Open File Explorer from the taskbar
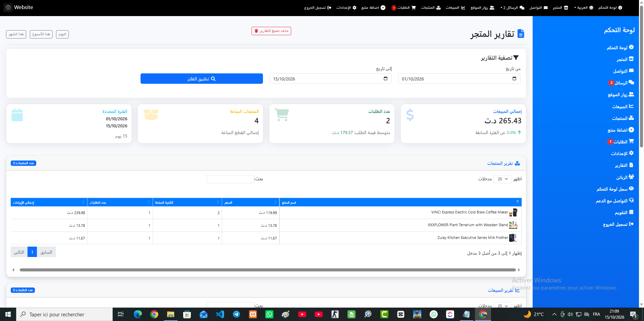644x321 pixels. pyautogui.click(x=171, y=314)
